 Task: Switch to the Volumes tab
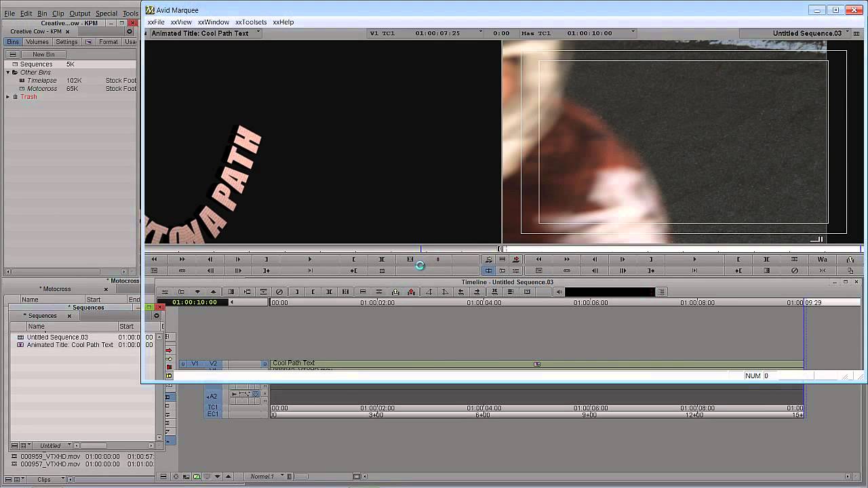tap(37, 42)
